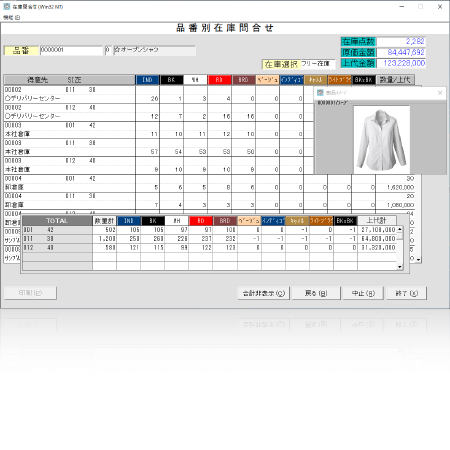Click the TOTAL header in the totals panel
The height and width of the screenshot is (450, 450).
(x=57, y=221)
